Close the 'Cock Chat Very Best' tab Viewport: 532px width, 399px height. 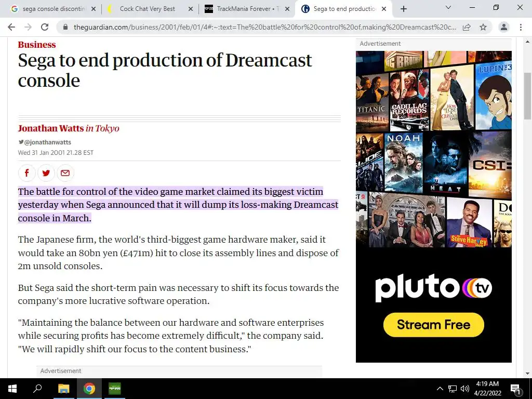[x=191, y=9]
